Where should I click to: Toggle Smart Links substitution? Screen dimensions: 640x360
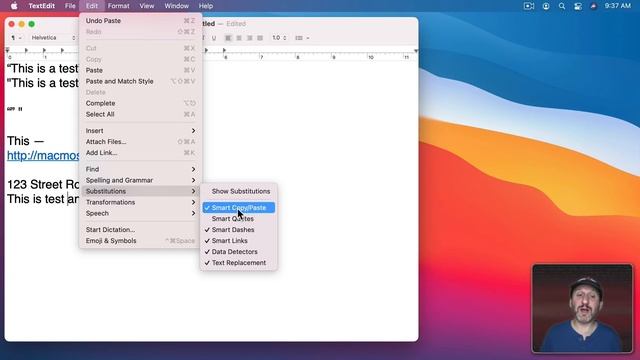tap(239, 241)
